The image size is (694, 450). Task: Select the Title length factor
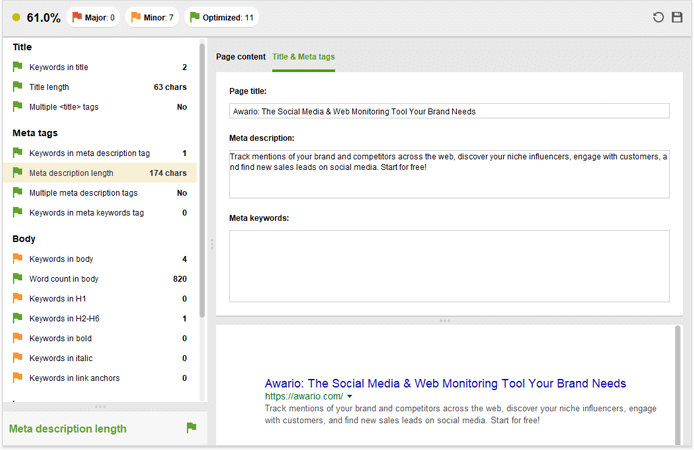point(100,87)
